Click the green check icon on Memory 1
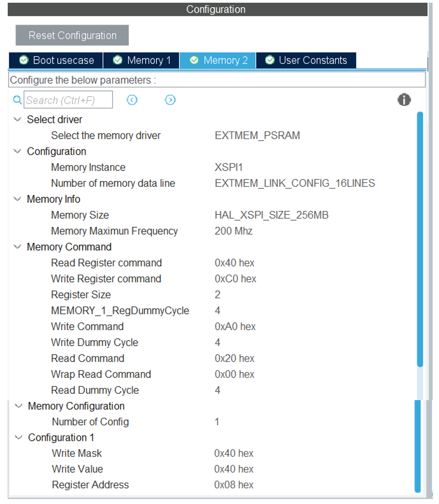Viewport: 439px width, 504px height. 117,59
